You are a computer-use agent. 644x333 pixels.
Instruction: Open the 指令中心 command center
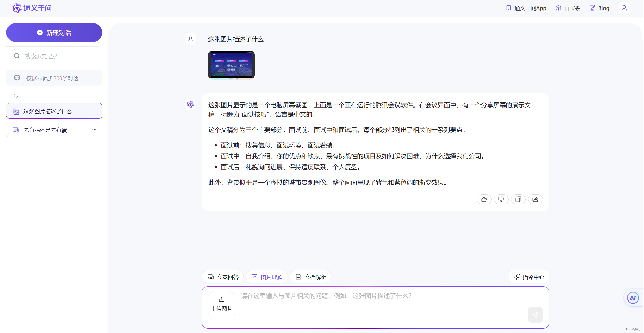click(x=529, y=276)
